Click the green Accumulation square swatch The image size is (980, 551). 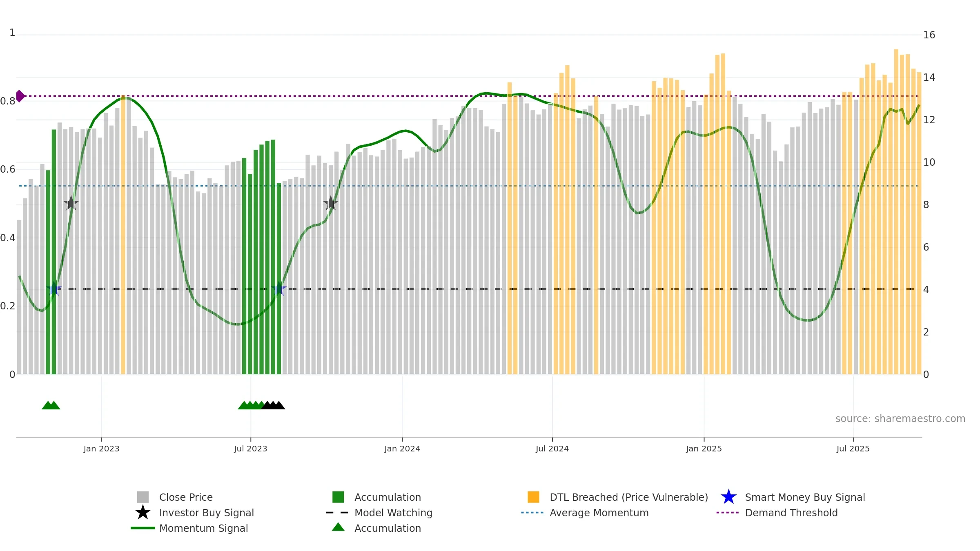(338, 497)
